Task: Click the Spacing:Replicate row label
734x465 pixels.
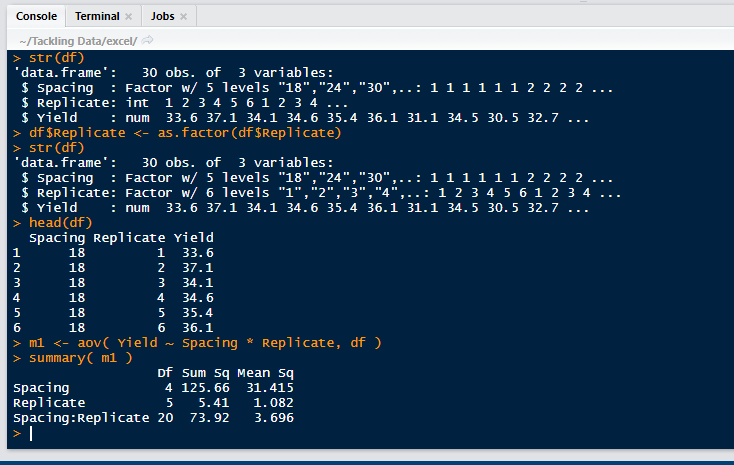Action: [81, 418]
